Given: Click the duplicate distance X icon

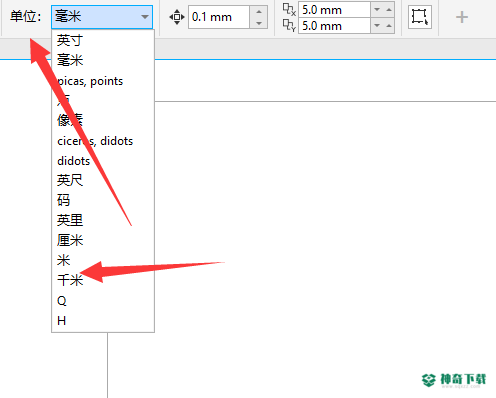Looking at the screenshot, I should [x=289, y=9].
